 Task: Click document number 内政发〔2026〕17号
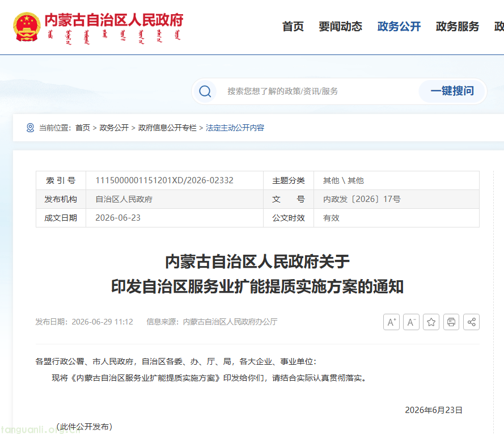(x=362, y=199)
